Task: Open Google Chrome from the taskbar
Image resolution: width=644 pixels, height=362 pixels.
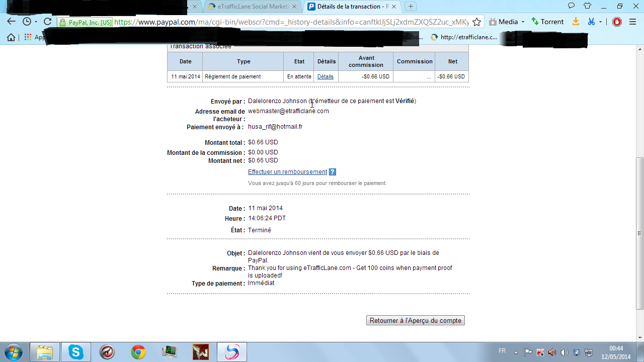Action: 138,352
